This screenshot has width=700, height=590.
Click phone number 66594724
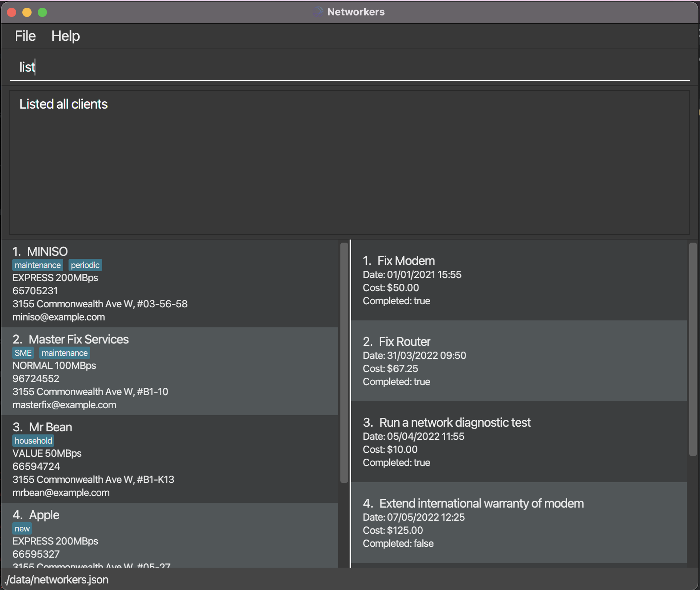(x=36, y=466)
